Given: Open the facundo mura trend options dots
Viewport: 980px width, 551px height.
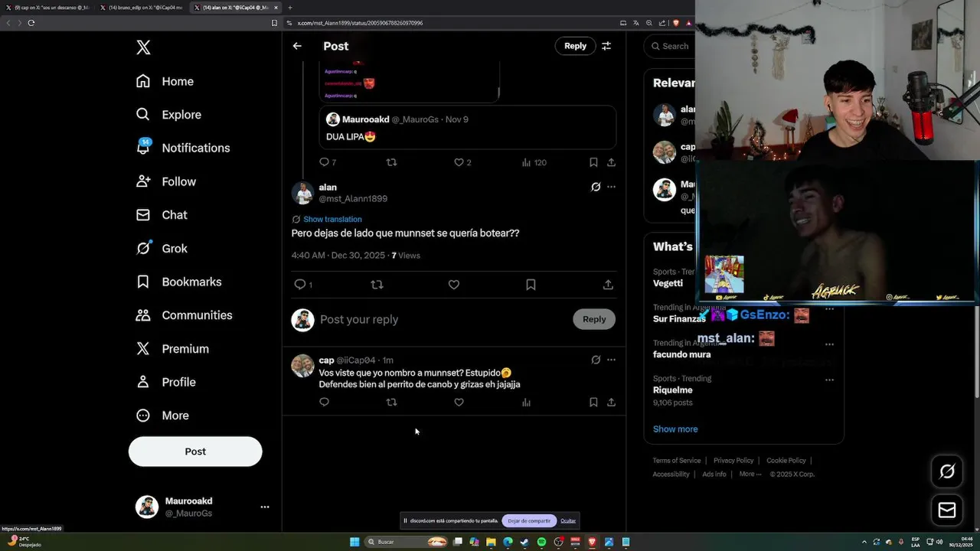Looking at the screenshot, I should pos(829,344).
